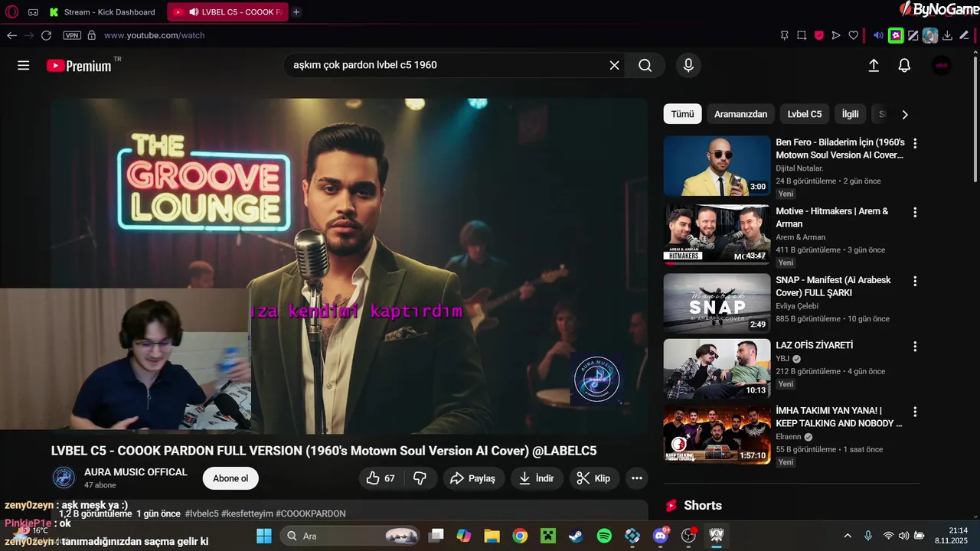Viewport: 980px width, 551px height.
Task: Open new browser tab plus button
Action: pos(296,11)
